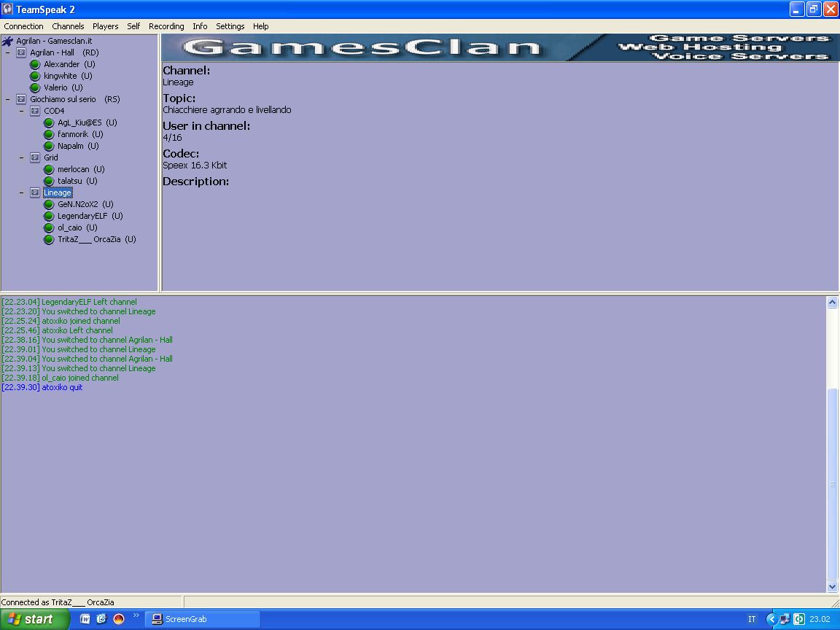Select the COD4 channel name

click(54, 111)
